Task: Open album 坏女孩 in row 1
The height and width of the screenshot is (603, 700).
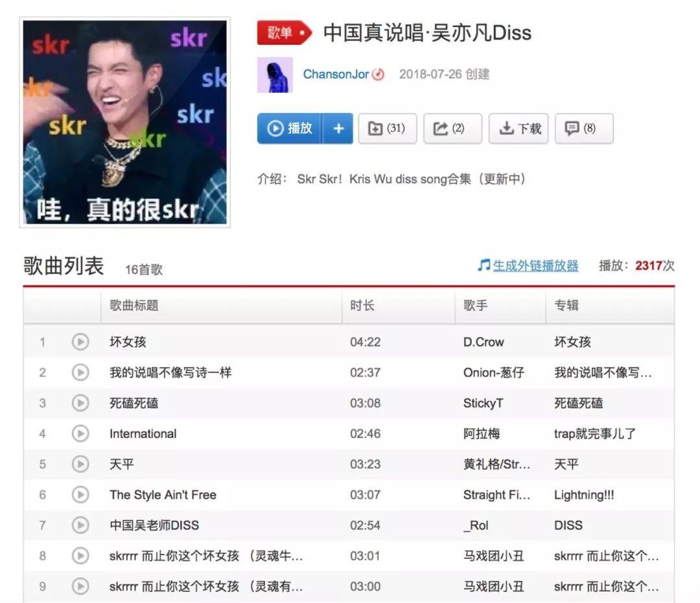Action: click(573, 342)
